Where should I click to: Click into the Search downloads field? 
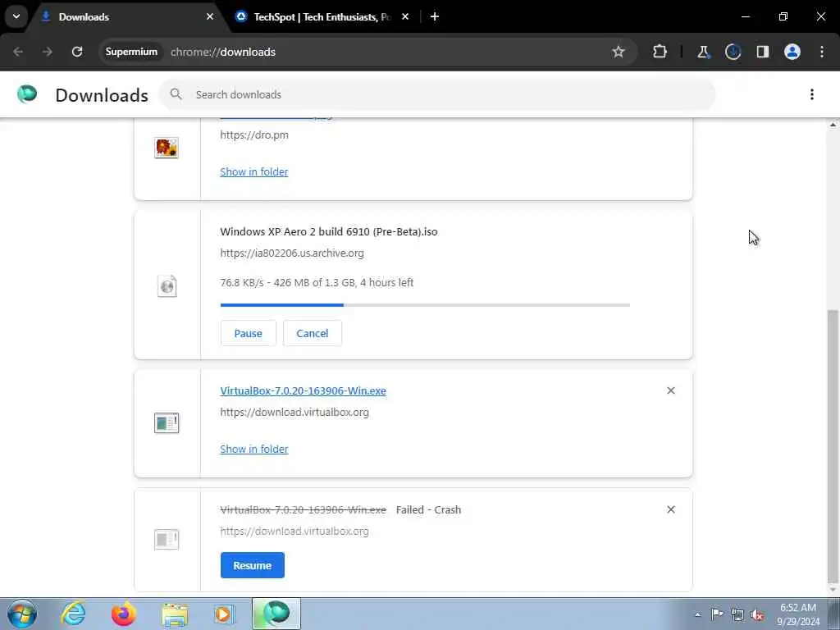coord(438,95)
